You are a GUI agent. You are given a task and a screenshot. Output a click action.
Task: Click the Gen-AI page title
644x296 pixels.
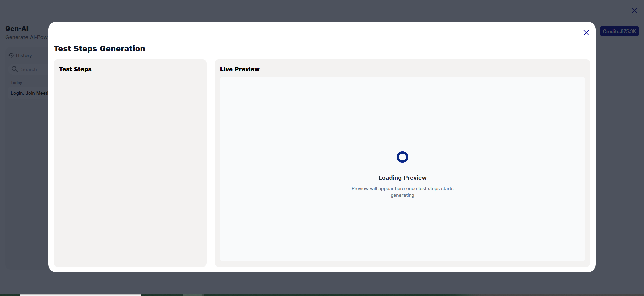17,28
